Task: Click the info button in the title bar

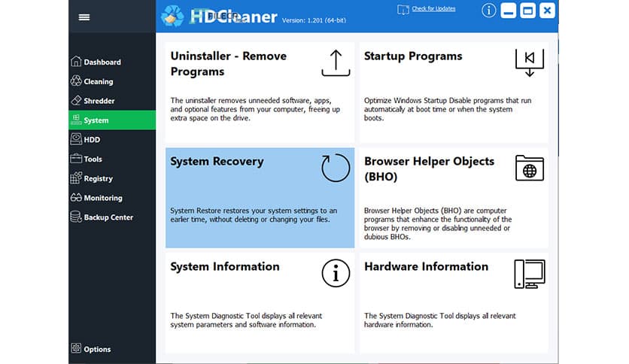Action: pos(488,11)
